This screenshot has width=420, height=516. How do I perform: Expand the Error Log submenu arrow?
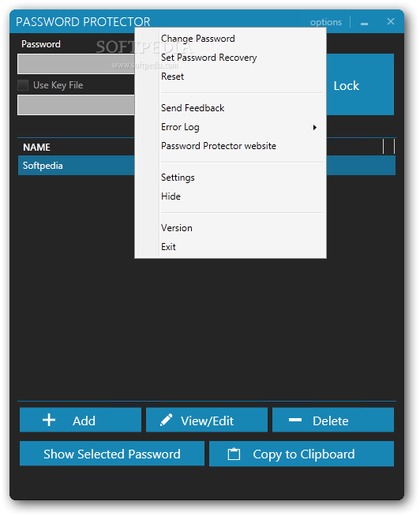point(315,127)
